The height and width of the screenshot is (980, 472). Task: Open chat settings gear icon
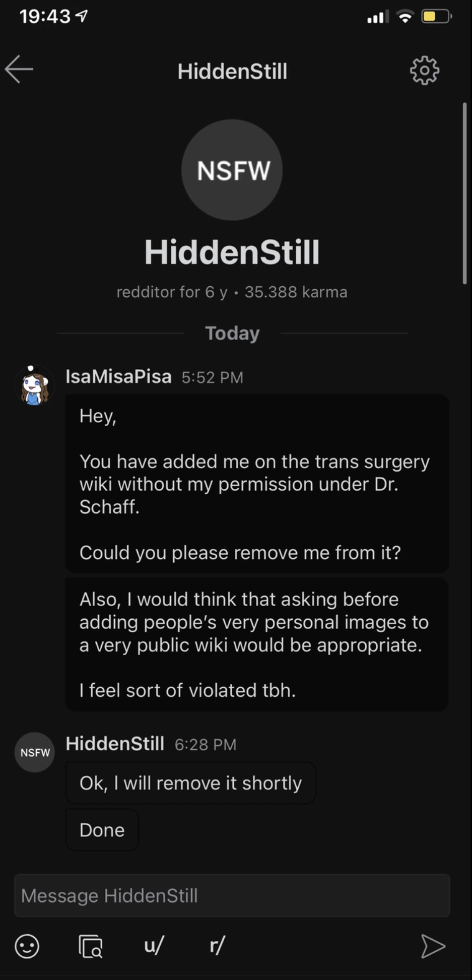[425, 70]
